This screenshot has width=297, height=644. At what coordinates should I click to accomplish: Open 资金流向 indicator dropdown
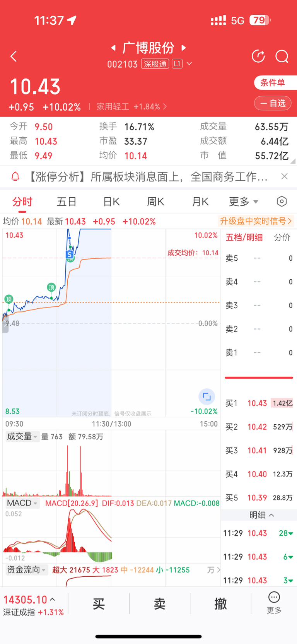pos(26,570)
